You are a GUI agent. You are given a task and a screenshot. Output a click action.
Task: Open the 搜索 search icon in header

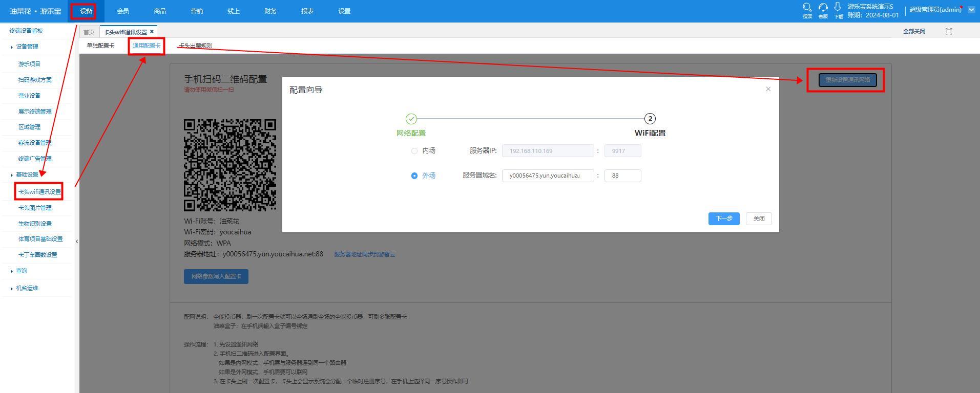(x=807, y=10)
